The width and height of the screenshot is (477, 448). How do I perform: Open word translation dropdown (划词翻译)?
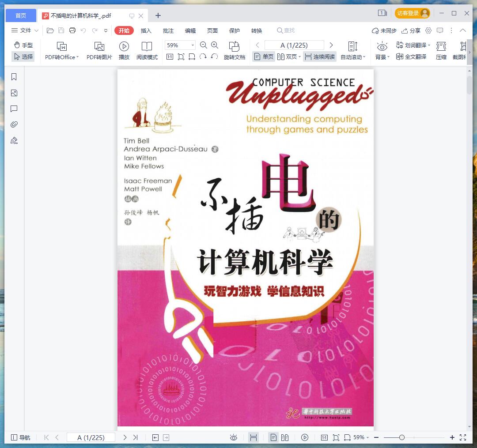(x=413, y=45)
